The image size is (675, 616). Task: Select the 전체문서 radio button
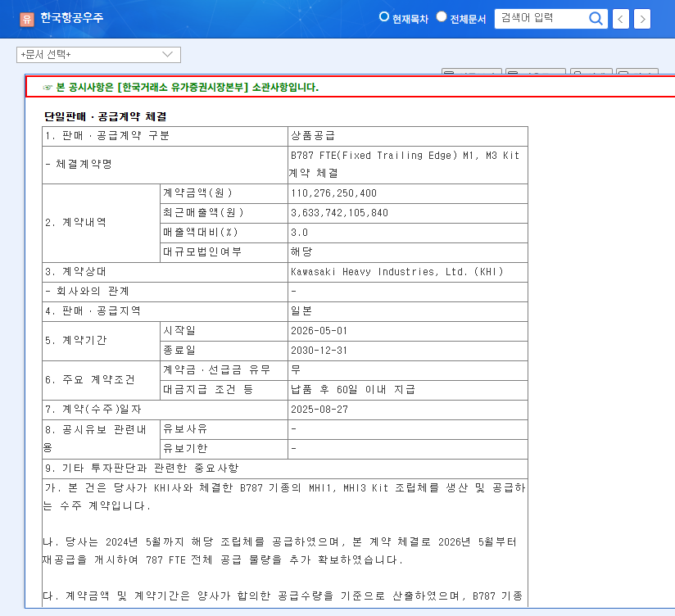(x=442, y=16)
